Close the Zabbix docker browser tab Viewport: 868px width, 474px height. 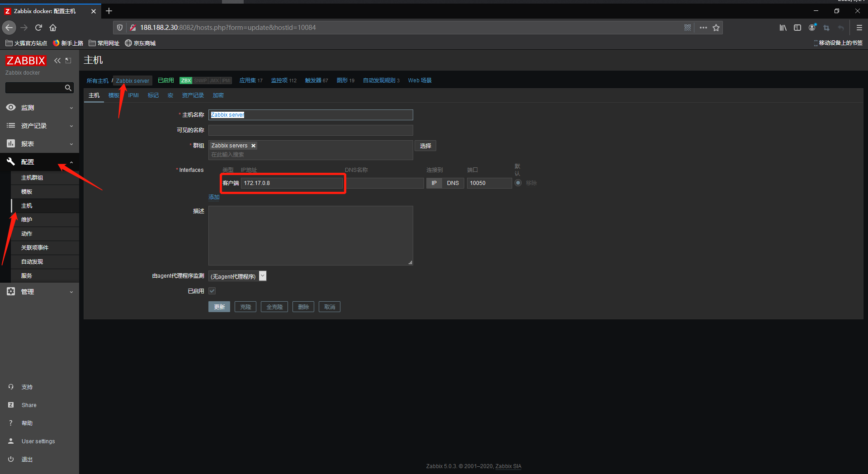tap(94, 11)
